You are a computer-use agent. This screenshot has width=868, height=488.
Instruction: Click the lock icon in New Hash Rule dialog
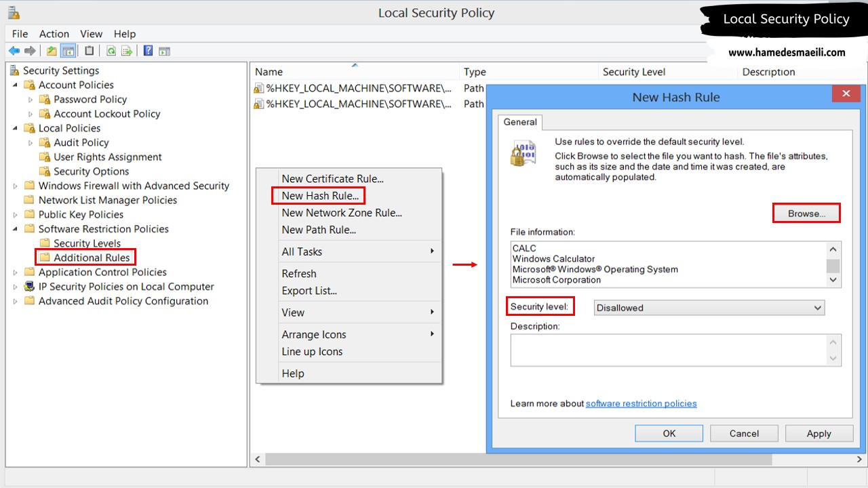click(523, 154)
